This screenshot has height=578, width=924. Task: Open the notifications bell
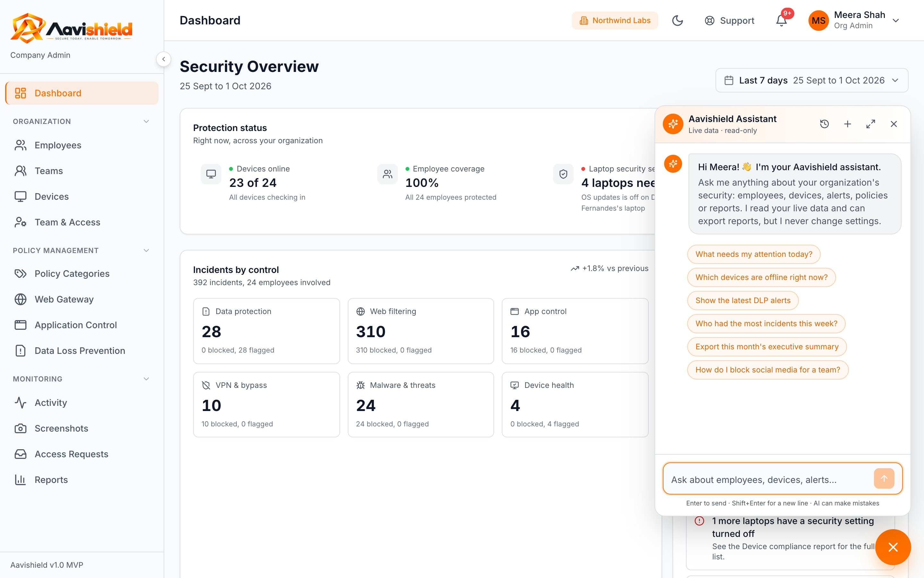coord(781,21)
